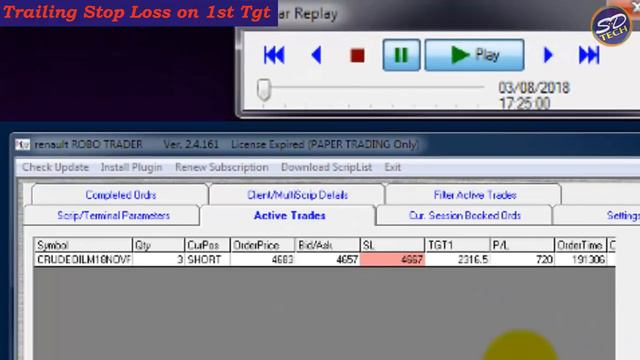Screen dimensions: 640x360
Task: Click the TGT1 column header
Action: tap(457, 245)
